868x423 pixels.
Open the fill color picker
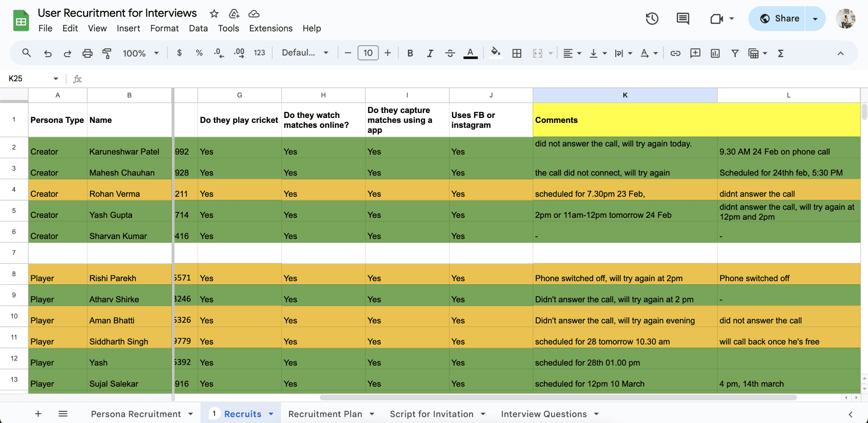495,53
